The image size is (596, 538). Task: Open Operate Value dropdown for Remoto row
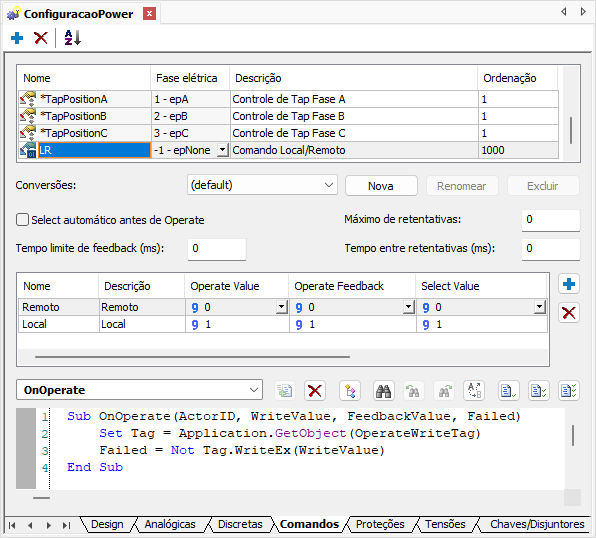tap(281, 307)
